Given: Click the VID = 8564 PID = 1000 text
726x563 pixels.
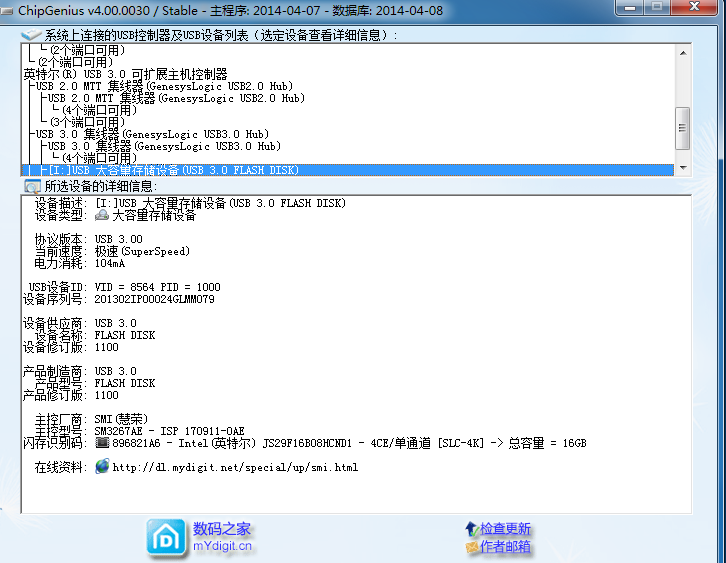Looking at the screenshot, I should (157, 287).
